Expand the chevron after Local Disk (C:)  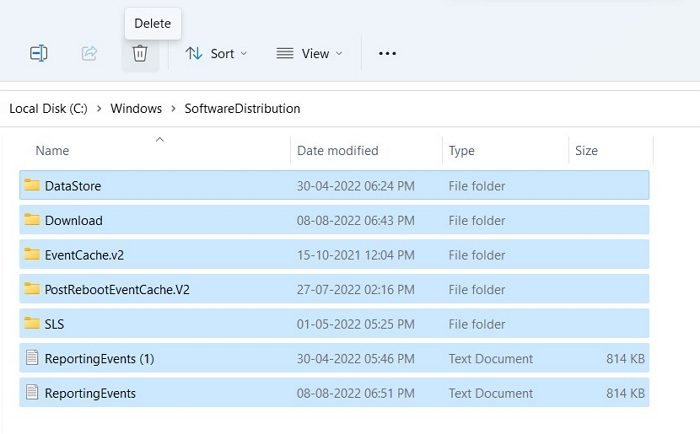(99, 108)
